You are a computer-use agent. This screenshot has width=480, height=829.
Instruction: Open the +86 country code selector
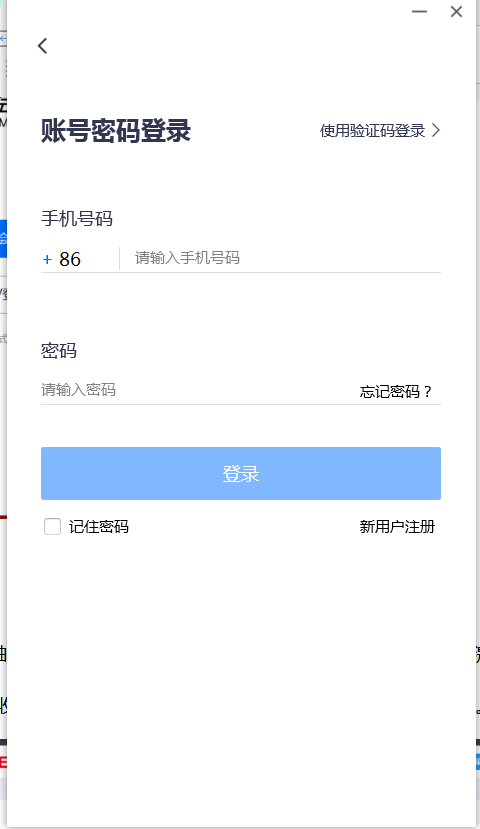(80, 259)
